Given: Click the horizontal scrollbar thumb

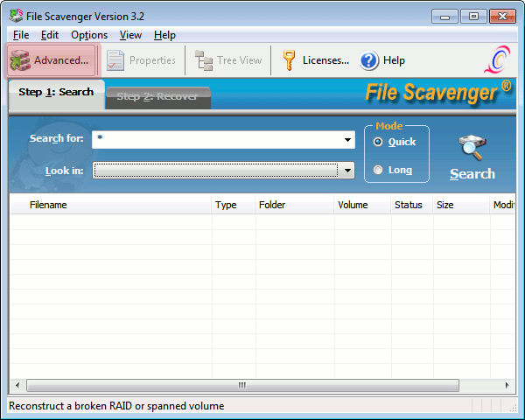Looking at the screenshot, I should coord(242,386).
